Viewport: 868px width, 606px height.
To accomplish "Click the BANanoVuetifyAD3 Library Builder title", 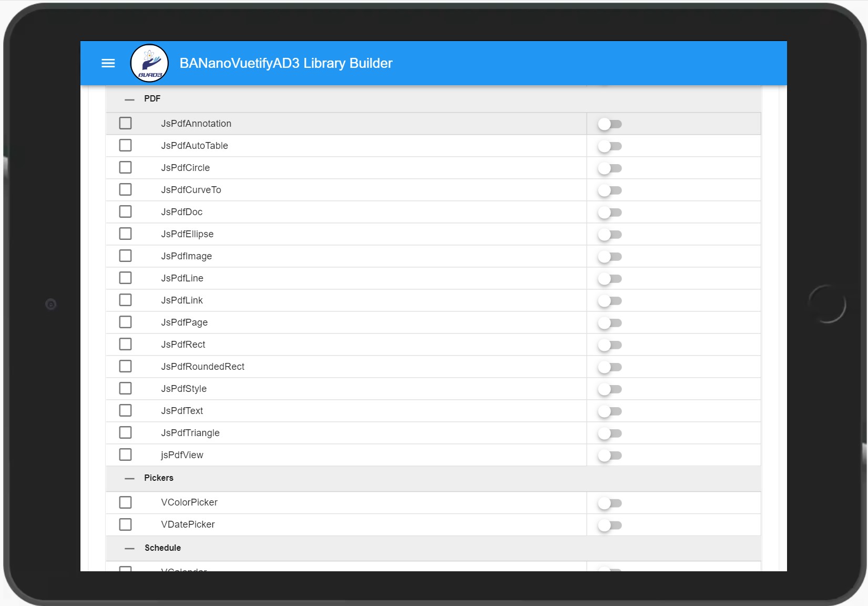I will point(285,63).
